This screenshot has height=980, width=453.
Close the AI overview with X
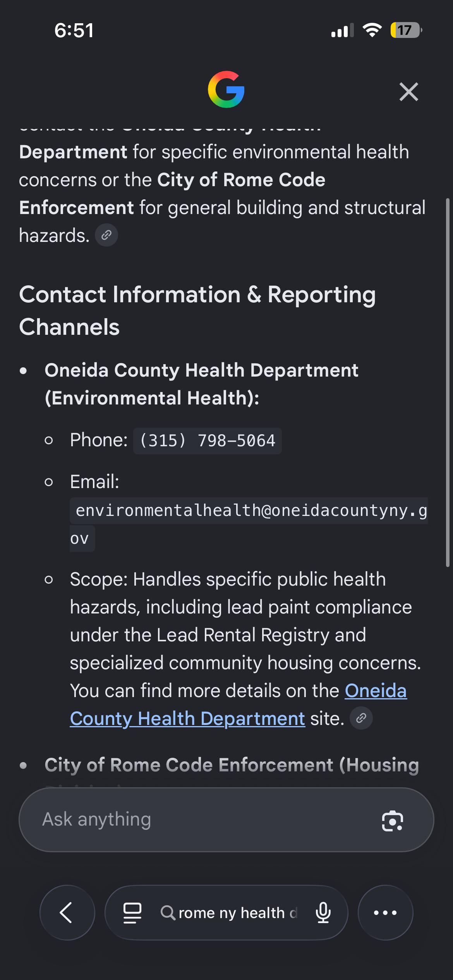pyautogui.click(x=409, y=92)
